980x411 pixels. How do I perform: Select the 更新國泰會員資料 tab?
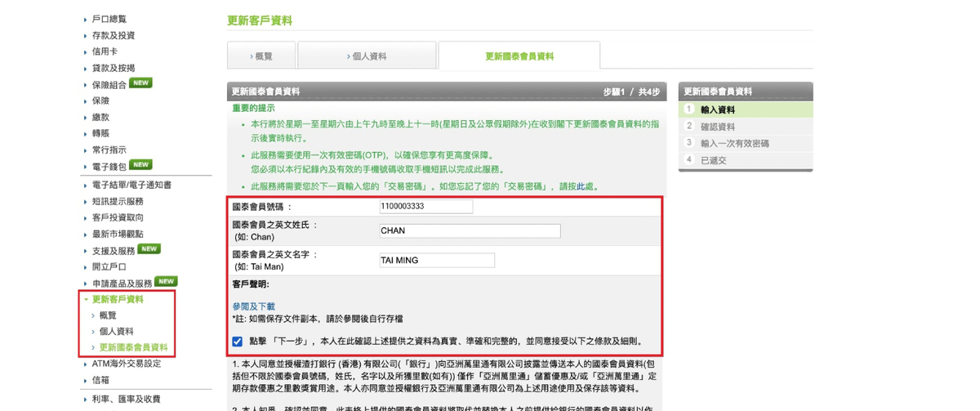(519, 56)
